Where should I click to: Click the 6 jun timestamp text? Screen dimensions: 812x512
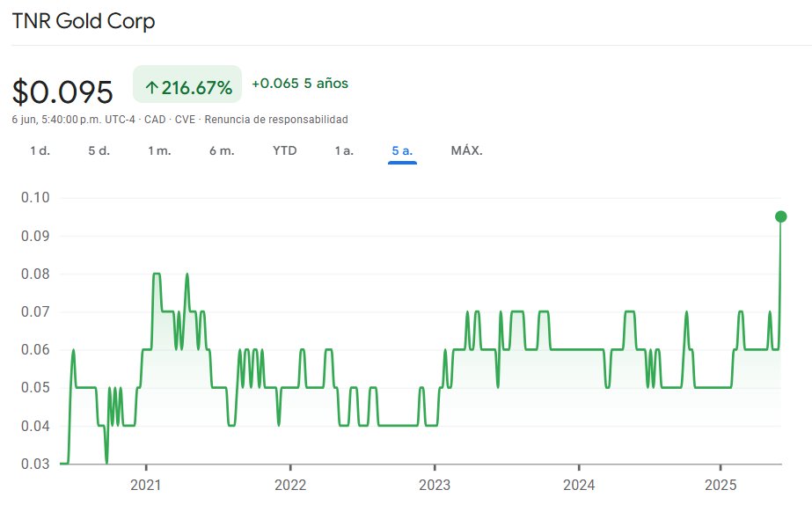coord(73,120)
